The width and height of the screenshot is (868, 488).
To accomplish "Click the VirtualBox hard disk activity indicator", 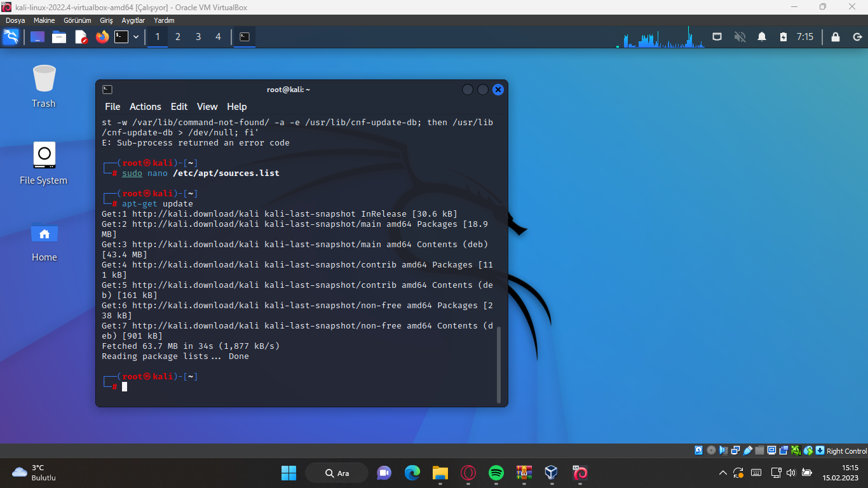I will 699,451.
